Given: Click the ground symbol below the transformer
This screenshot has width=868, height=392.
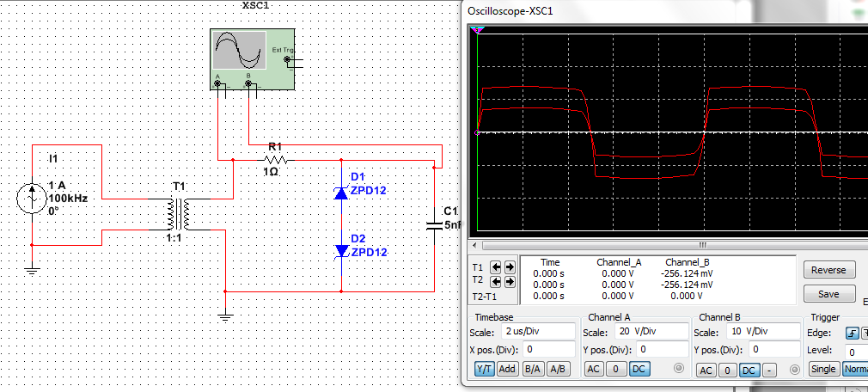Looking at the screenshot, I should pyautogui.click(x=225, y=318).
